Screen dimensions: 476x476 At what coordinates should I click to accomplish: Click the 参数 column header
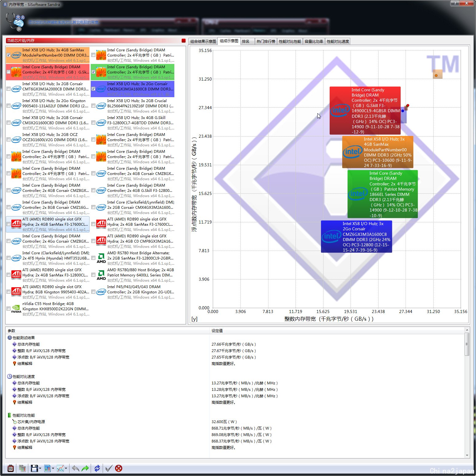click(108, 331)
